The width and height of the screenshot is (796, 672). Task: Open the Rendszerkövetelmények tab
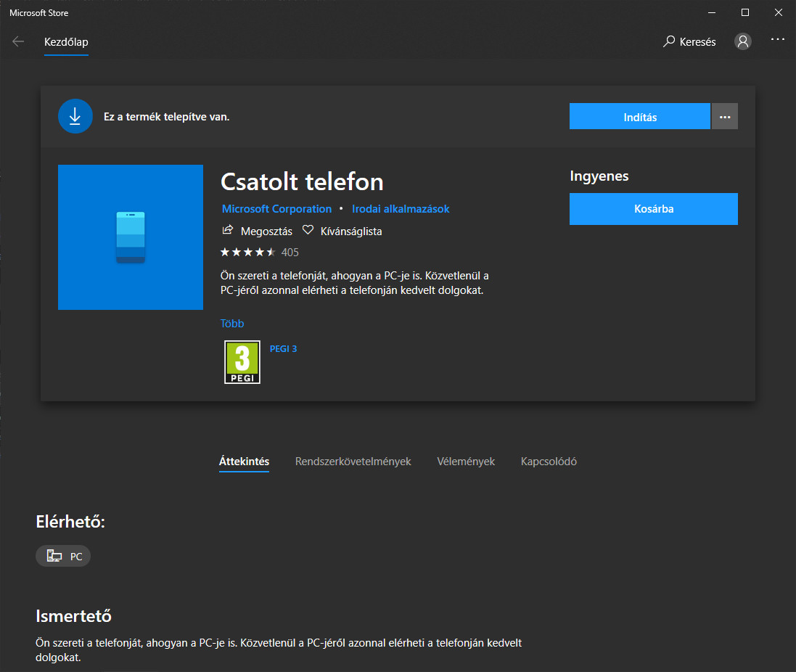coord(353,462)
